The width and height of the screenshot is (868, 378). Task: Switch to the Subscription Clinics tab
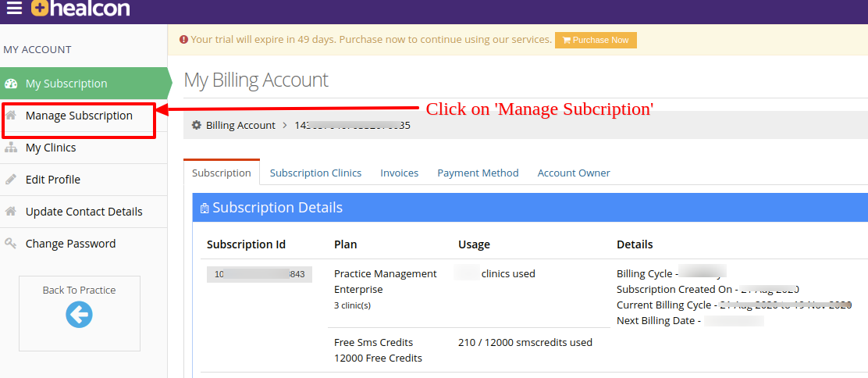(315, 173)
